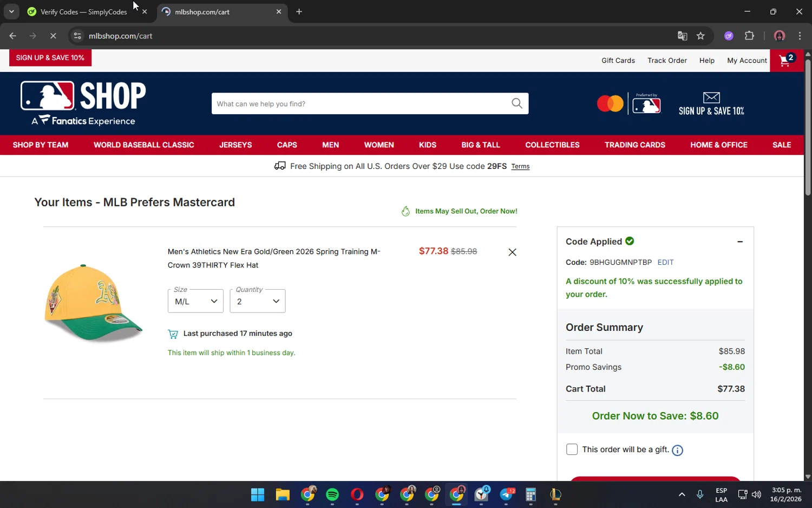The width and height of the screenshot is (812, 508).
Task: Open File Explorer from taskbar
Action: point(283,494)
